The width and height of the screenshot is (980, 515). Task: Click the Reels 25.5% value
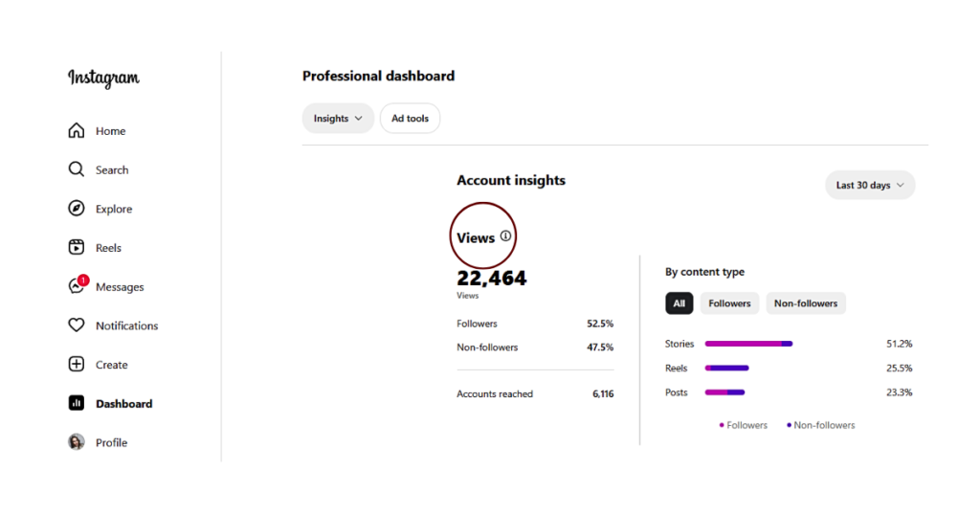[900, 369]
